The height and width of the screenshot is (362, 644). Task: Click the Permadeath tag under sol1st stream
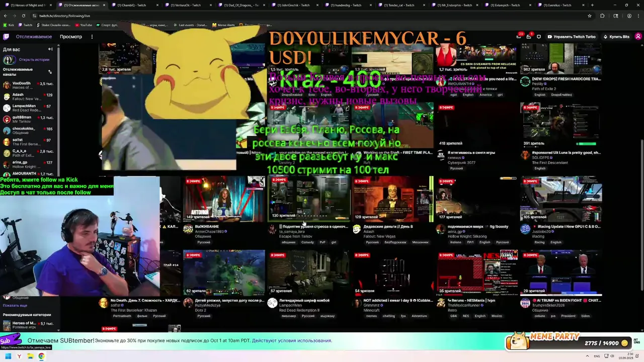tap(122, 316)
